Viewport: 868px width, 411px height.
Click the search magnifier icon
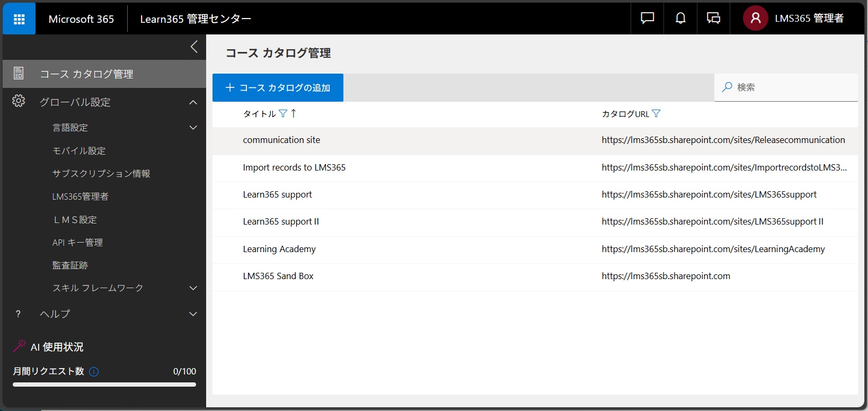click(x=727, y=87)
